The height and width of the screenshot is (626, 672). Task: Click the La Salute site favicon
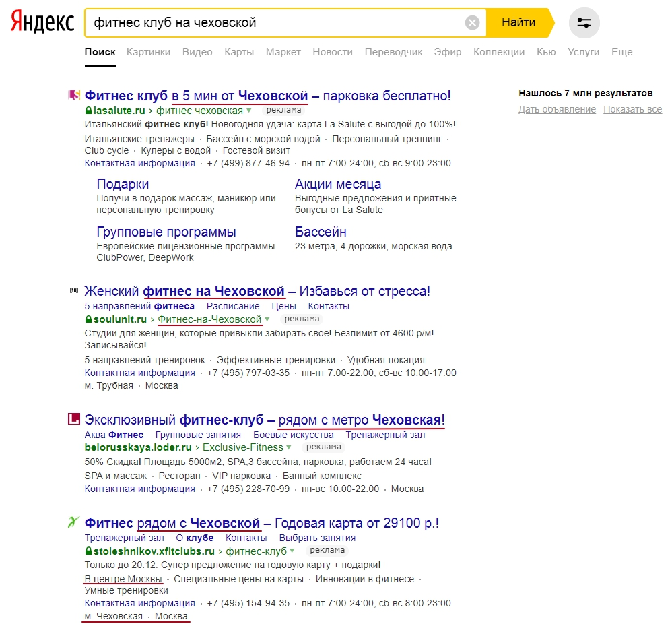point(74,96)
